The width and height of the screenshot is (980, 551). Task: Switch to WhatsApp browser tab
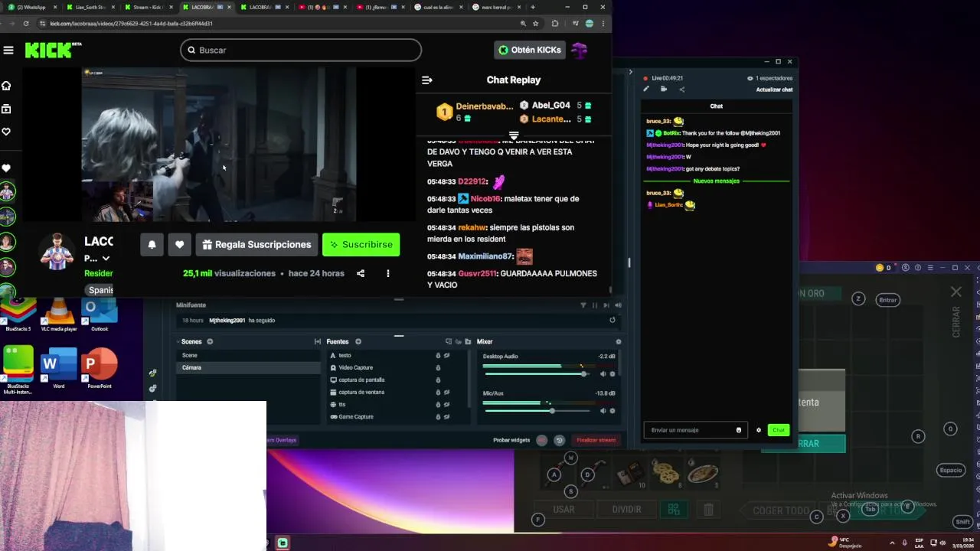coord(34,7)
